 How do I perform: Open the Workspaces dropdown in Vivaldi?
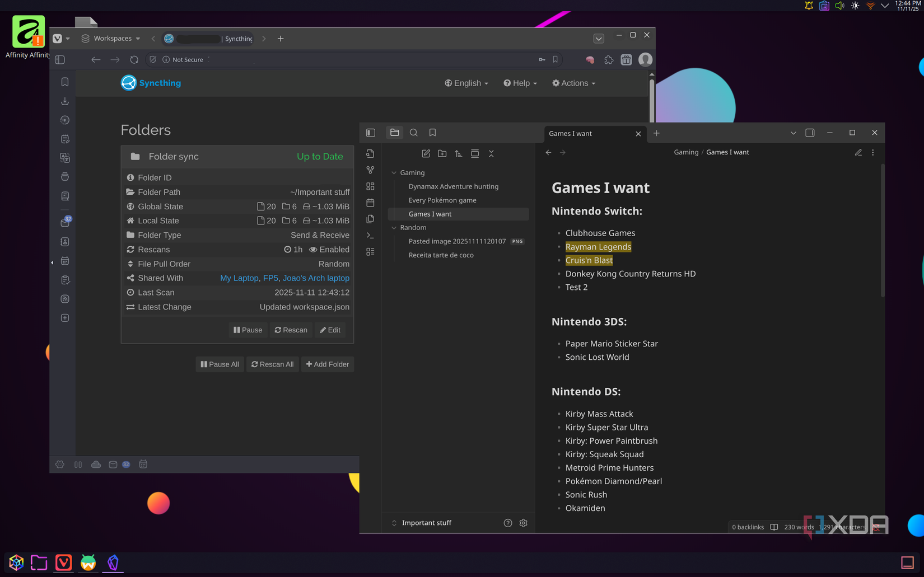click(111, 38)
